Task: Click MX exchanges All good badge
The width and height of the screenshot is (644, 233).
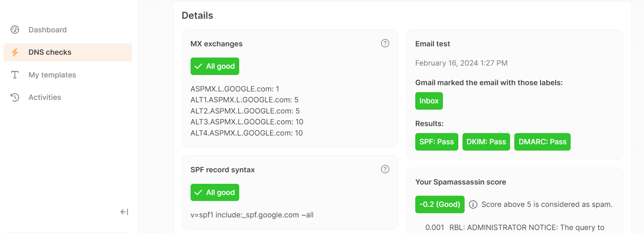Action: (215, 66)
